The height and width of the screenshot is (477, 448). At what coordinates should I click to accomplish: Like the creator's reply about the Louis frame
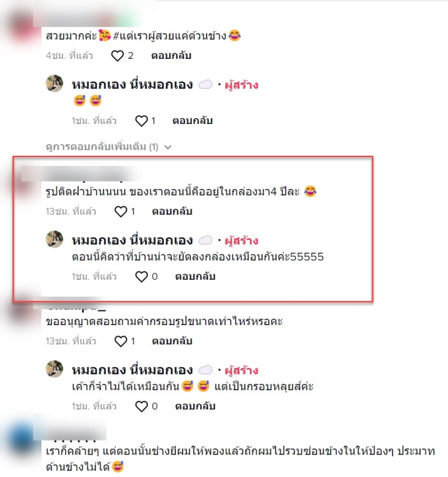(x=141, y=406)
